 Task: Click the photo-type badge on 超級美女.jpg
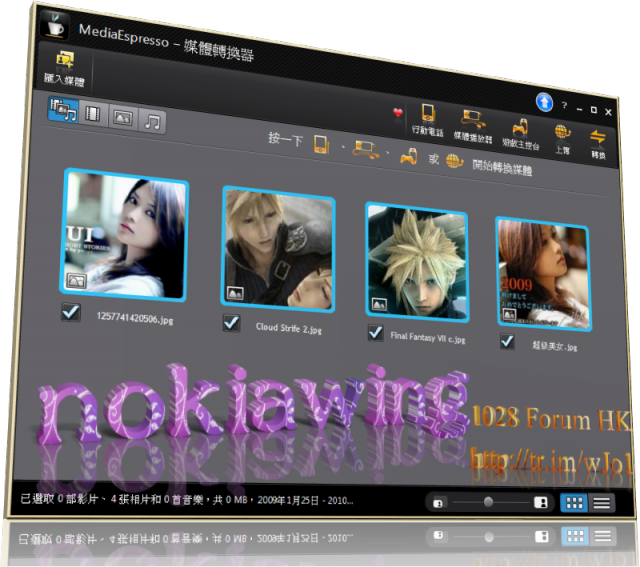509,314
